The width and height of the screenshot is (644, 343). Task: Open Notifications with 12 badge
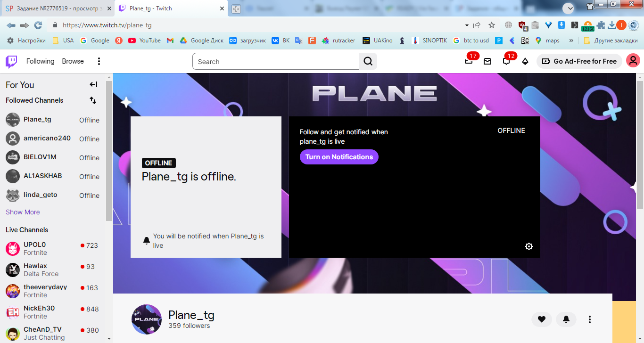pyautogui.click(x=506, y=61)
